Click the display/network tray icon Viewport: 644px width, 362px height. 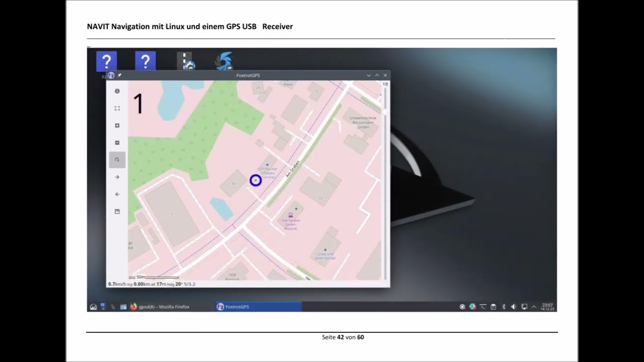[524, 307]
